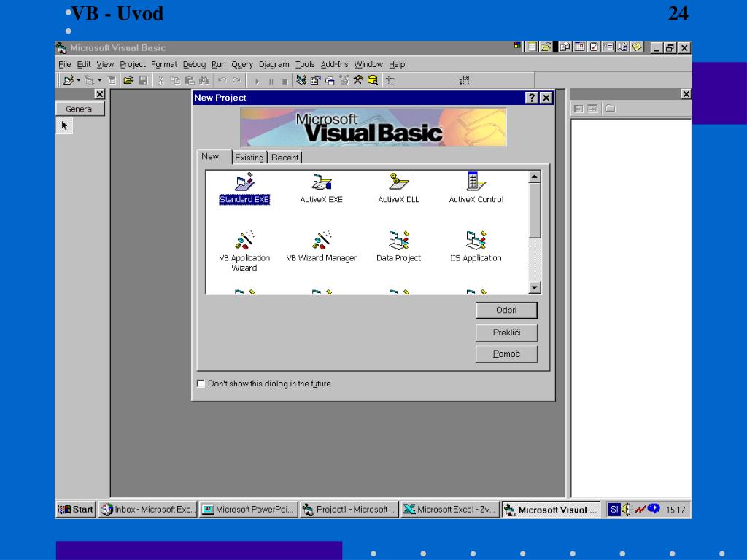This screenshot has height=560, width=747.
Task: Open the Form Layout Window icon
Action: click(330, 80)
